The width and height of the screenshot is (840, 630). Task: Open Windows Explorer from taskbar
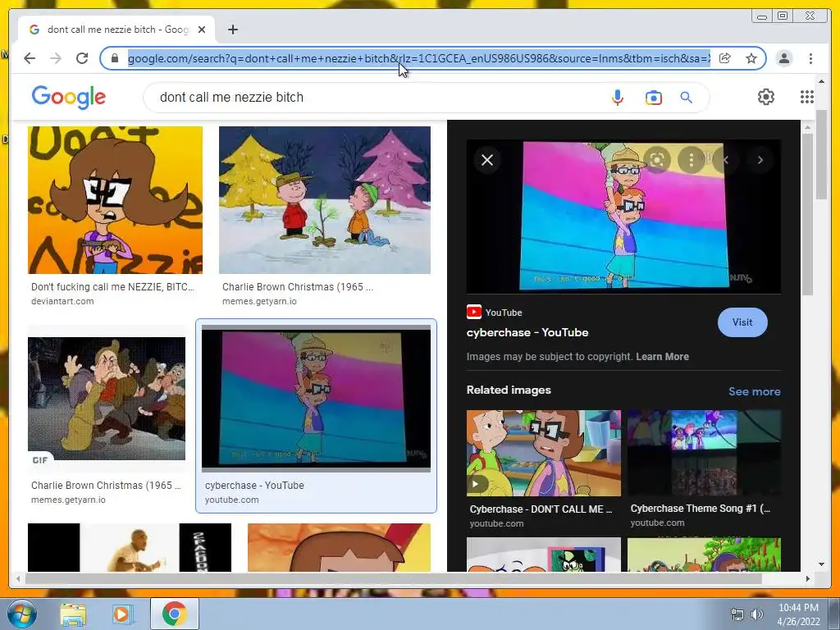pos(73,614)
